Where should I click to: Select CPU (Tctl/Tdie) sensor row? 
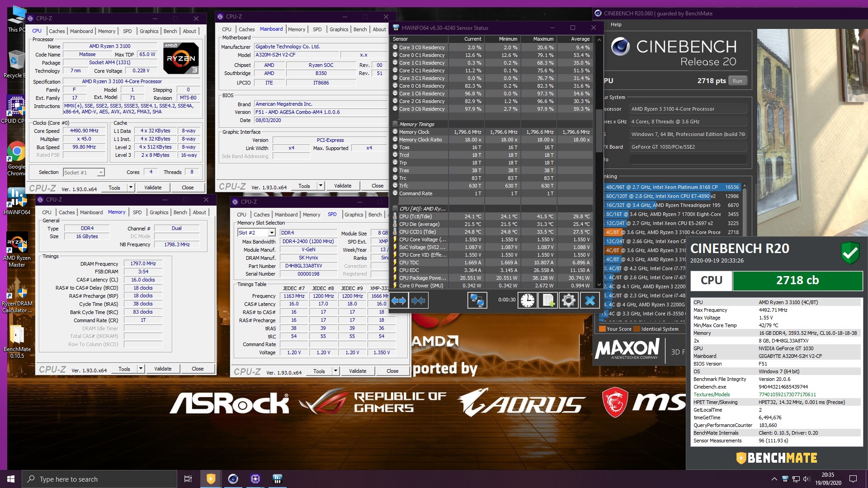click(x=492, y=216)
